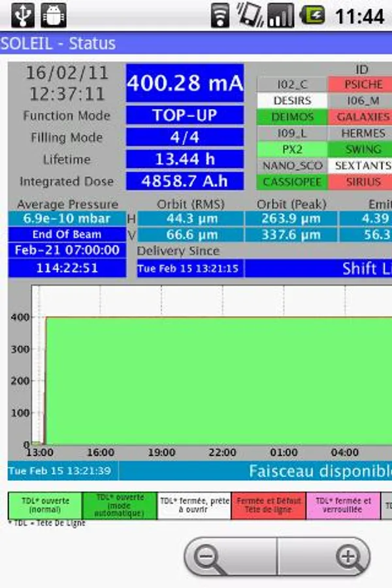Click the 66.6 µm vertical RMS orbit
392x588 pixels.
tap(191, 235)
